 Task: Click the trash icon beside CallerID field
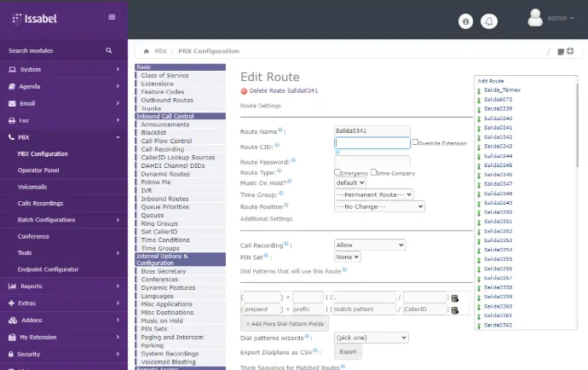coord(454,309)
